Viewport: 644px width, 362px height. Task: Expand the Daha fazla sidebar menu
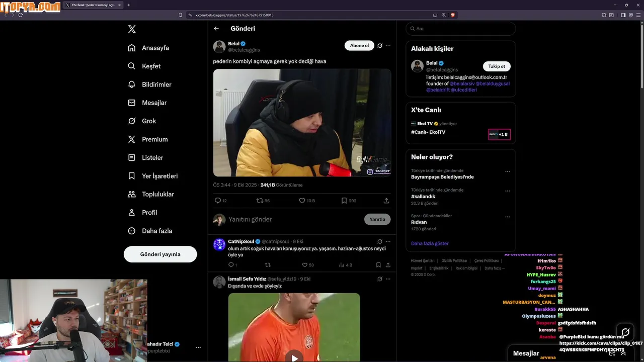point(150,231)
